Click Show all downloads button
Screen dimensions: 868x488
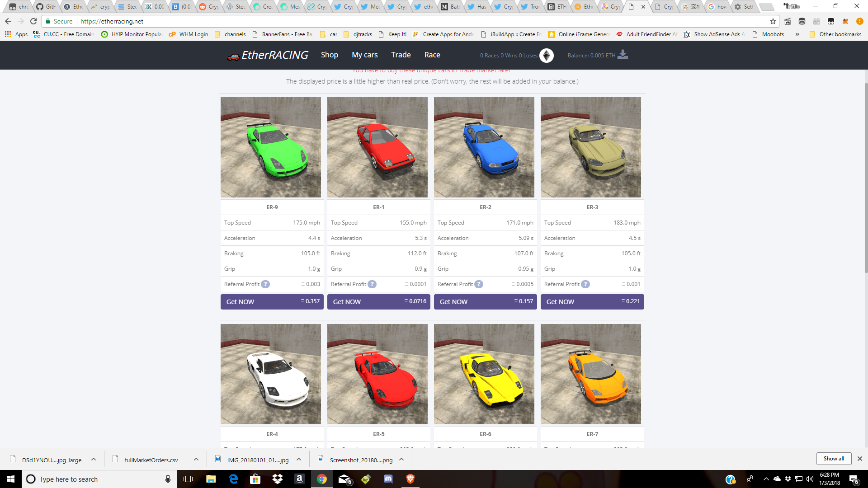point(834,459)
